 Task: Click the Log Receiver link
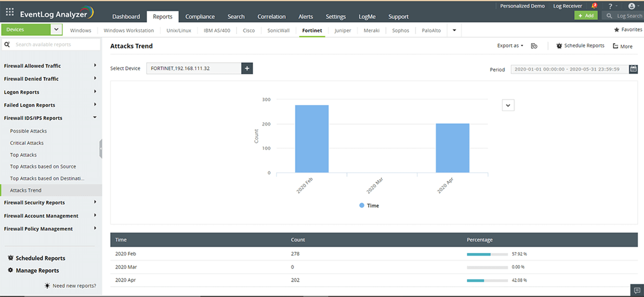pos(568,6)
